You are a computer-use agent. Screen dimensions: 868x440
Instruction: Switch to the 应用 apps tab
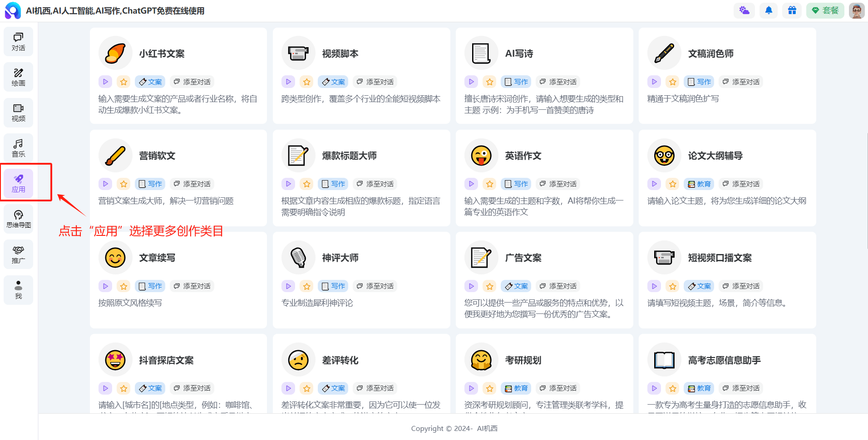(18, 183)
